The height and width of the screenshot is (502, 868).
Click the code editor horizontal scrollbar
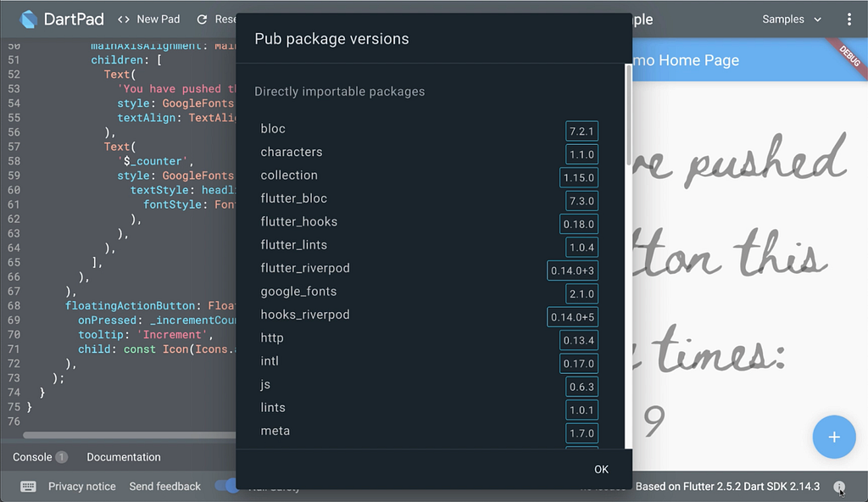pyautogui.click(x=130, y=435)
